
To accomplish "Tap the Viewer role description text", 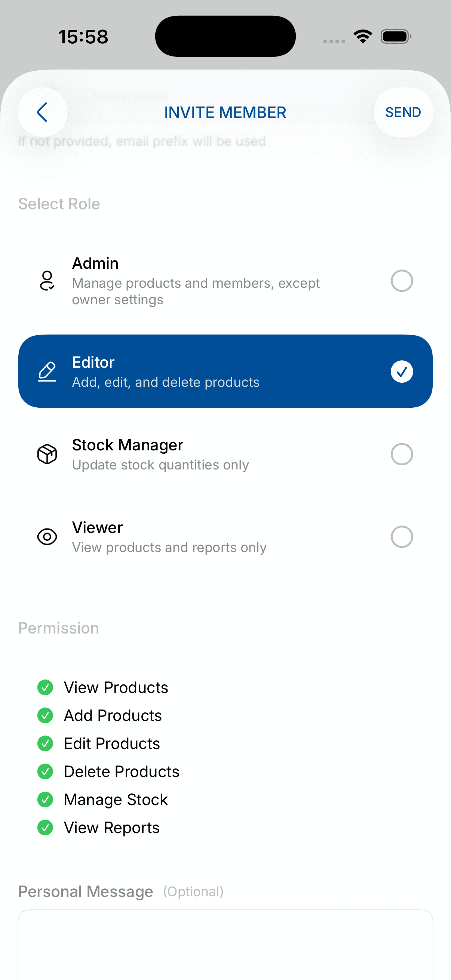I will coord(169,547).
